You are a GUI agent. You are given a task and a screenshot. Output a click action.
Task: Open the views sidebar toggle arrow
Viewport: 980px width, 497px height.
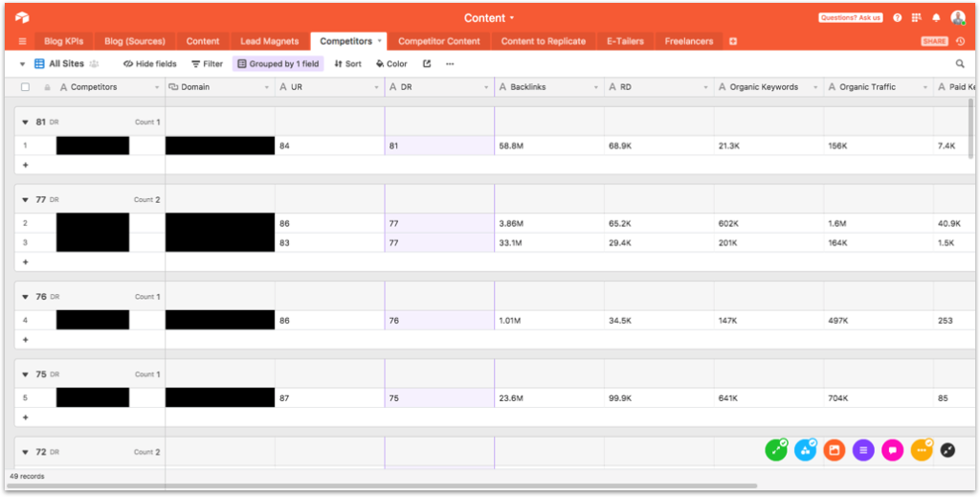pos(23,64)
